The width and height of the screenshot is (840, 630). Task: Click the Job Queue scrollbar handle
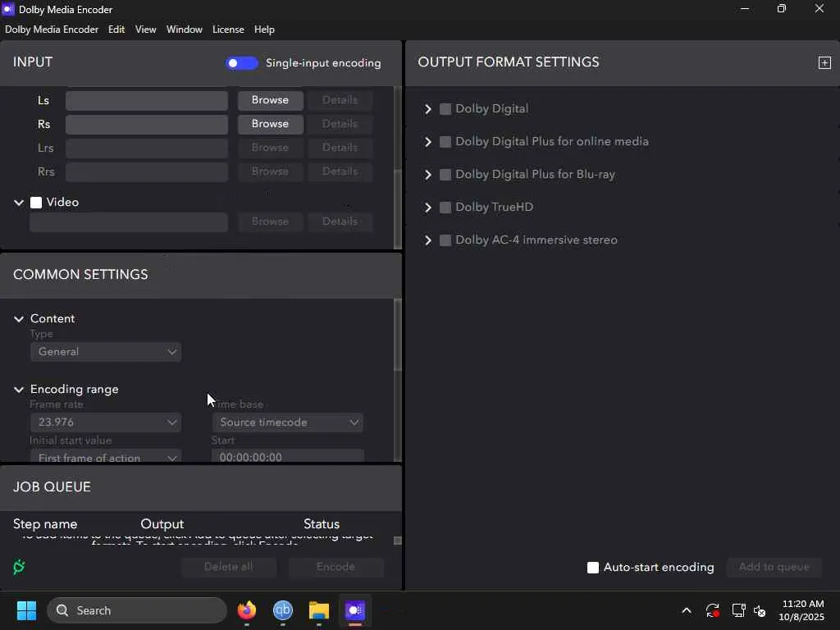[x=398, y=541]
